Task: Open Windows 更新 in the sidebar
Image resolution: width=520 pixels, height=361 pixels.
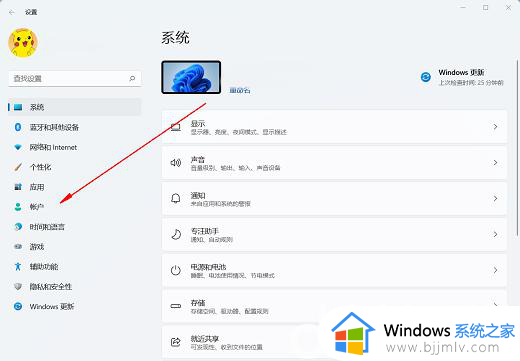Action: [75, 306]
